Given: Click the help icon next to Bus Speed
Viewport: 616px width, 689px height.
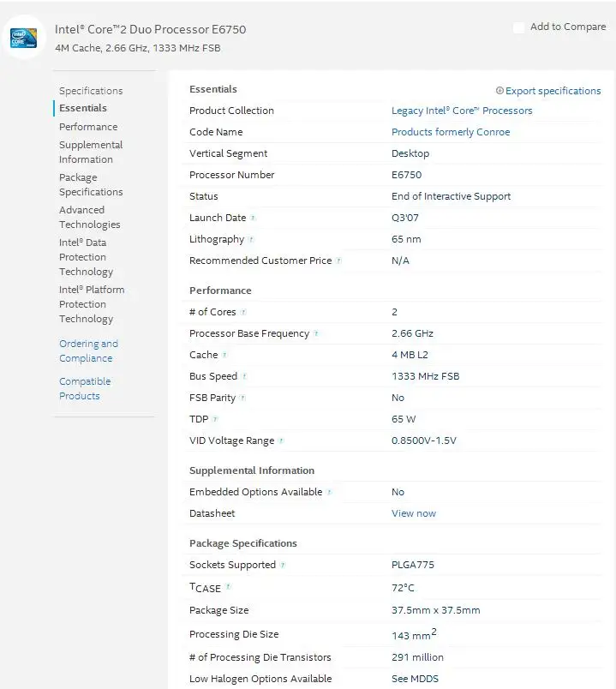Looking at the screenshot, I should 244,376.
